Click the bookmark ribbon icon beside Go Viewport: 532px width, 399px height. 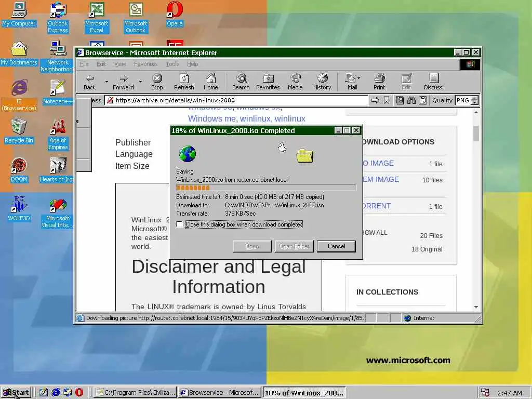(387, 100)
